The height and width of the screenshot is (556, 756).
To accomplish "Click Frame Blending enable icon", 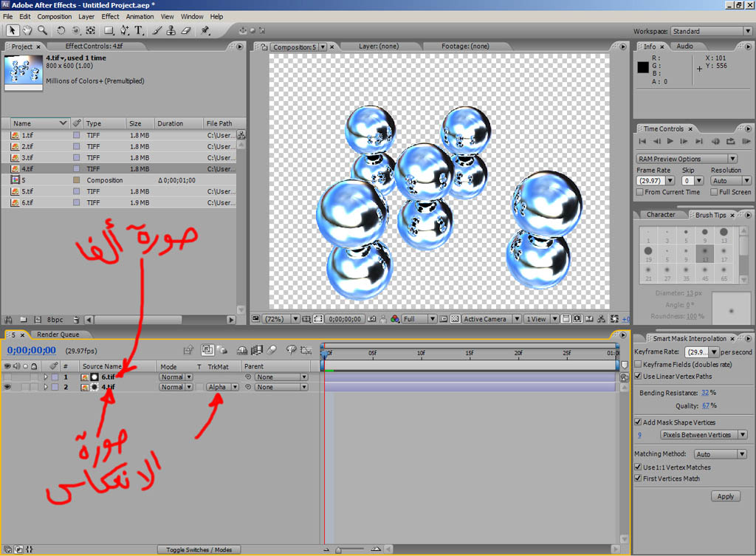I will pyautogui.click(x=257, y=350).
